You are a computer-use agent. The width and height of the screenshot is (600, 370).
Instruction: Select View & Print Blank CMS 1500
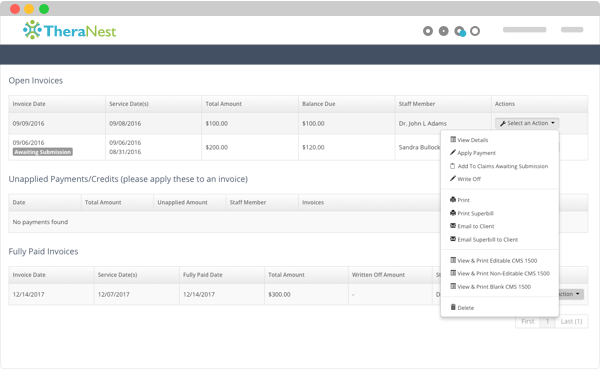tap(491, 287)
